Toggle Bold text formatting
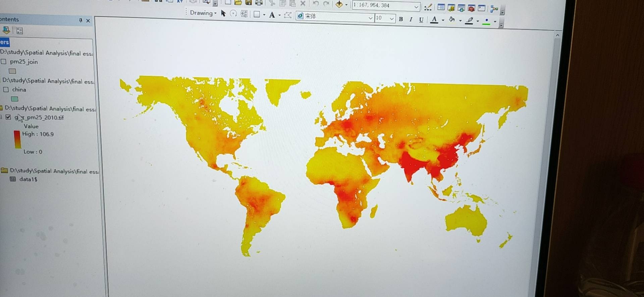Screen dimensions: 644x297 pyautogui.click(x=401, y=19)
